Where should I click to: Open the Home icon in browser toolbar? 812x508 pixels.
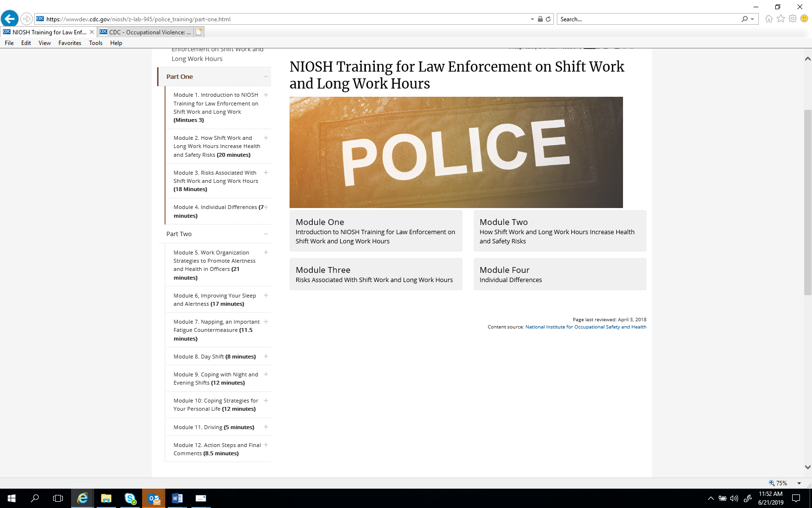coord(769,19)
